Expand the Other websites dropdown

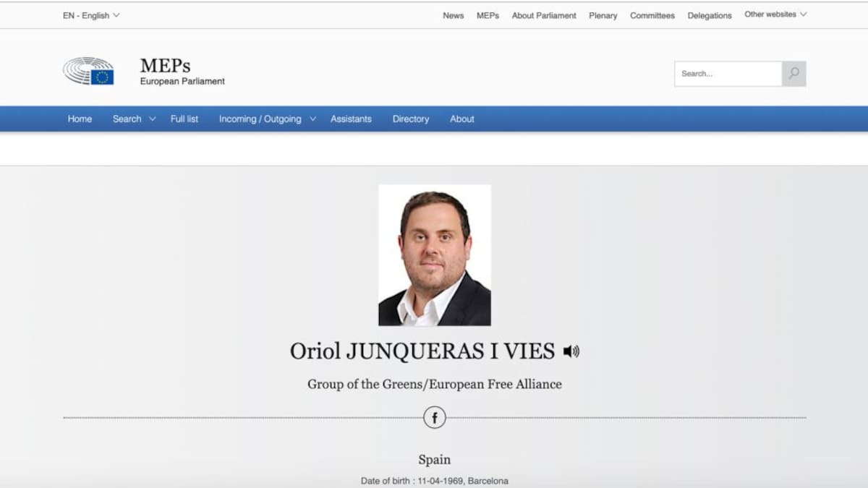[x=775, y=14]
